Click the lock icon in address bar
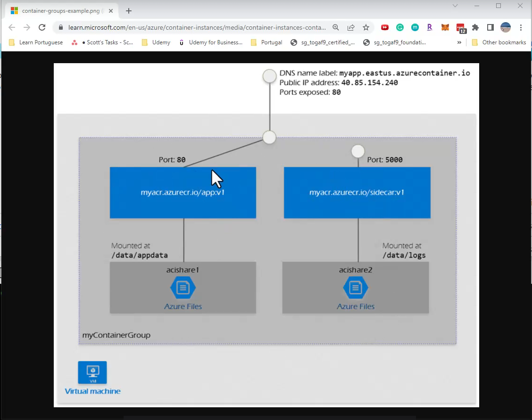The height and width of the screenshot is (420, 532). pos(61,27)
